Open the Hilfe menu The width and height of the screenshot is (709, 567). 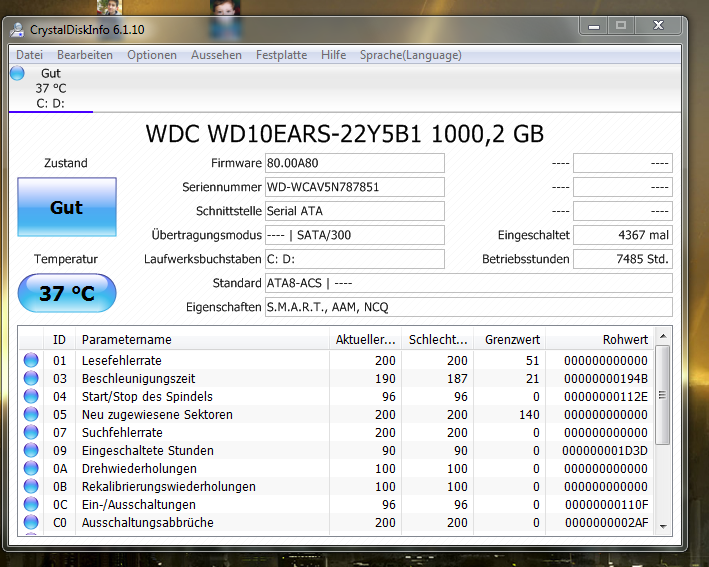coord(333,55)
